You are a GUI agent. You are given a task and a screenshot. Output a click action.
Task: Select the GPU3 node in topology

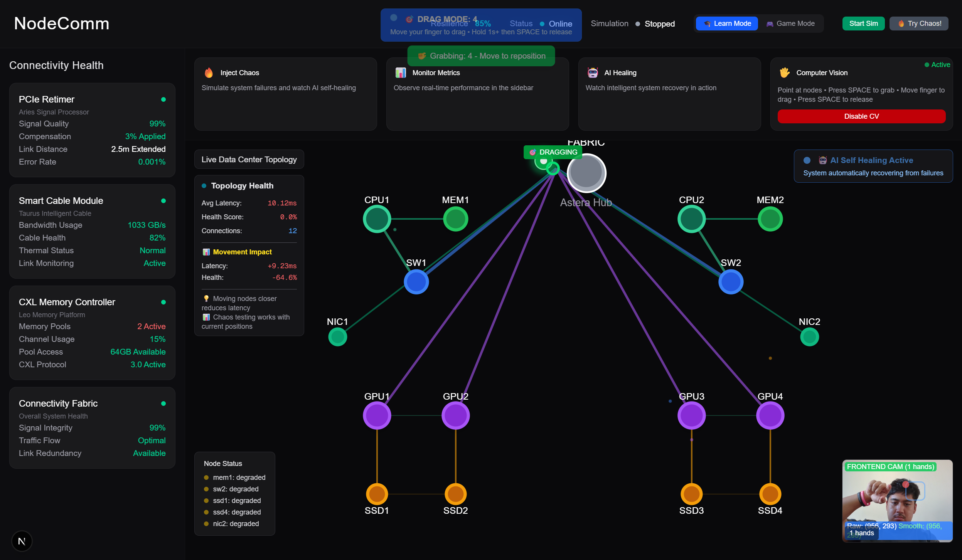click(691, 415)
